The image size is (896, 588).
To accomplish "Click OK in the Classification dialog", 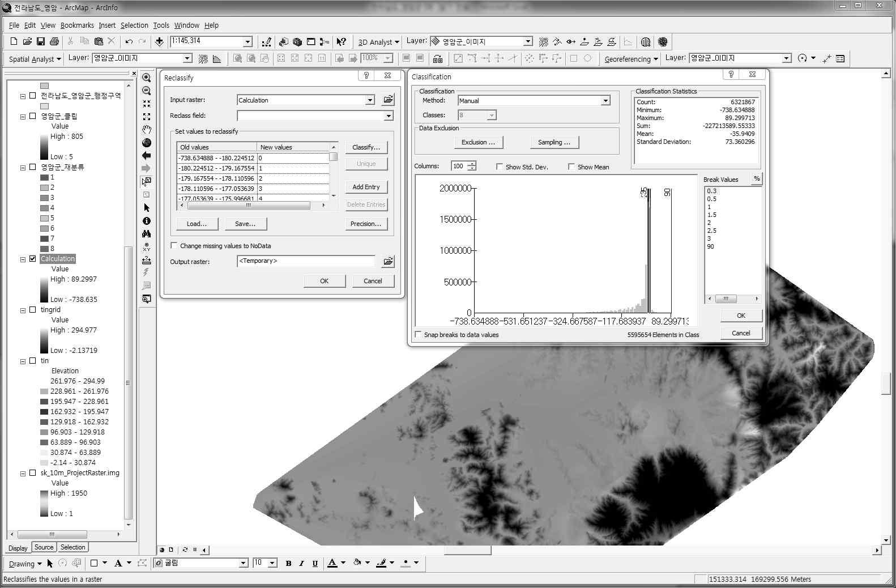I will point(741,316).
